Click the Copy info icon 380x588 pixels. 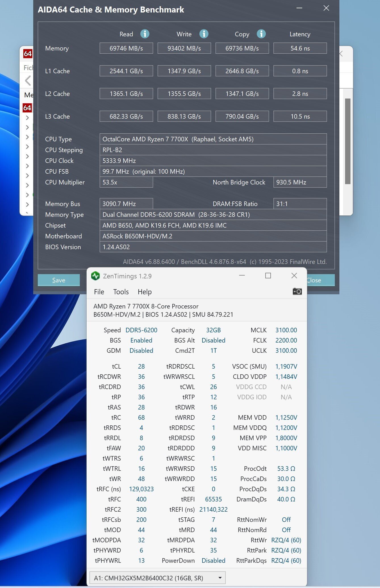261,34
